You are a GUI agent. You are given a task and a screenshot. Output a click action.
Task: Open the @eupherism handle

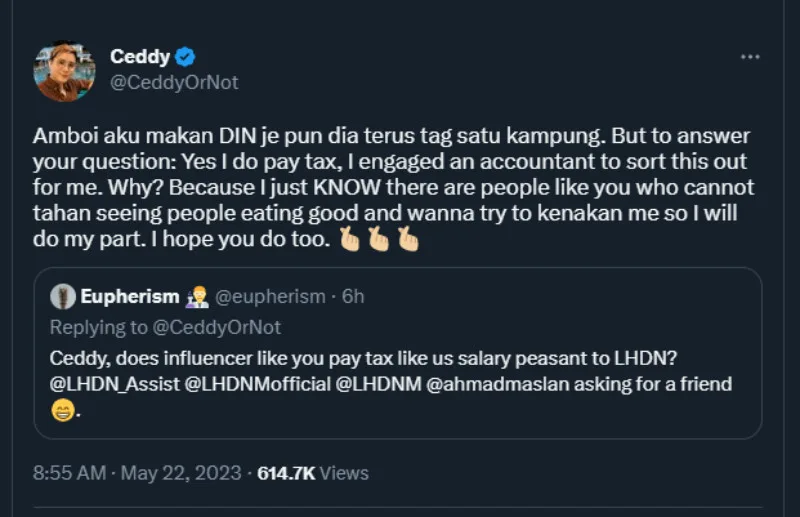tap(270, 297)
